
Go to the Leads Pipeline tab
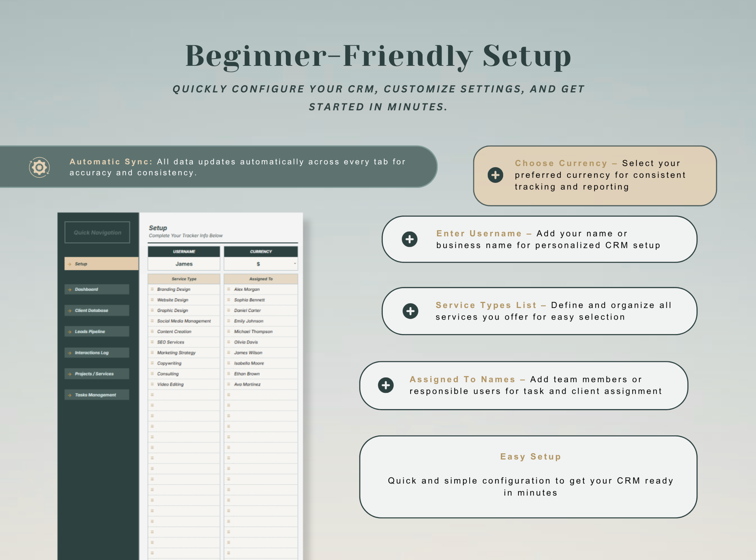[97, 331]
